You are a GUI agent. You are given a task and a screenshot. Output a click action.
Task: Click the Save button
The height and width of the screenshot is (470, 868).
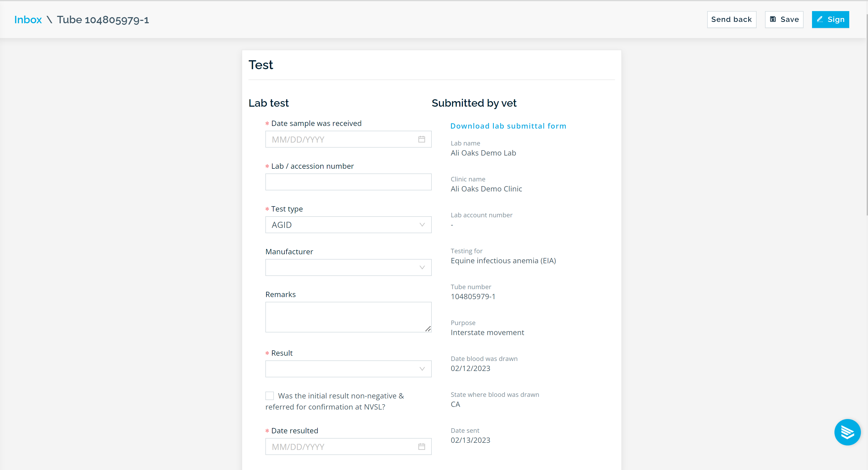tap(784, 19)
